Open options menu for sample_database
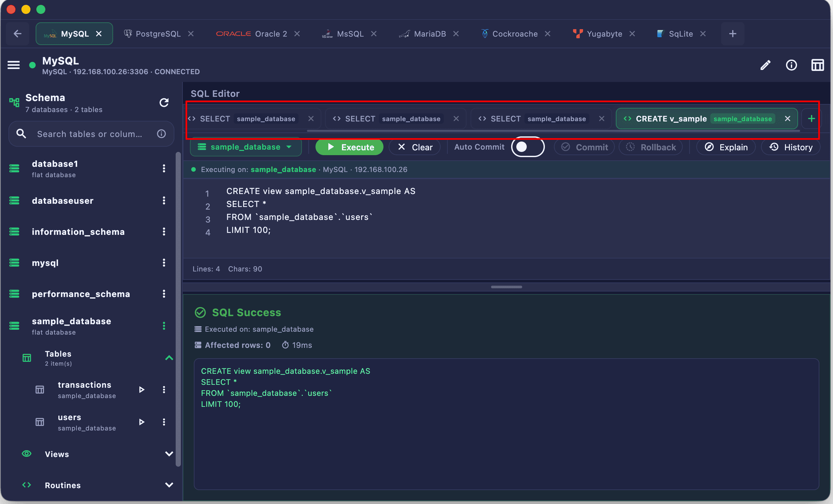 (164, 326)
